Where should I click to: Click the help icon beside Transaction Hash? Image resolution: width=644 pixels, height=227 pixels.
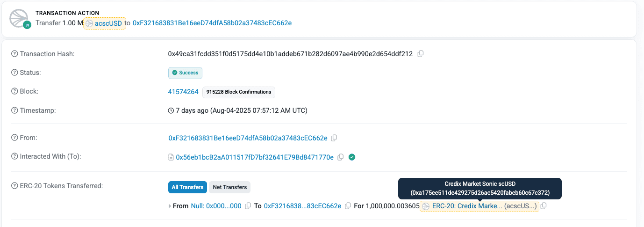[14, 54]
